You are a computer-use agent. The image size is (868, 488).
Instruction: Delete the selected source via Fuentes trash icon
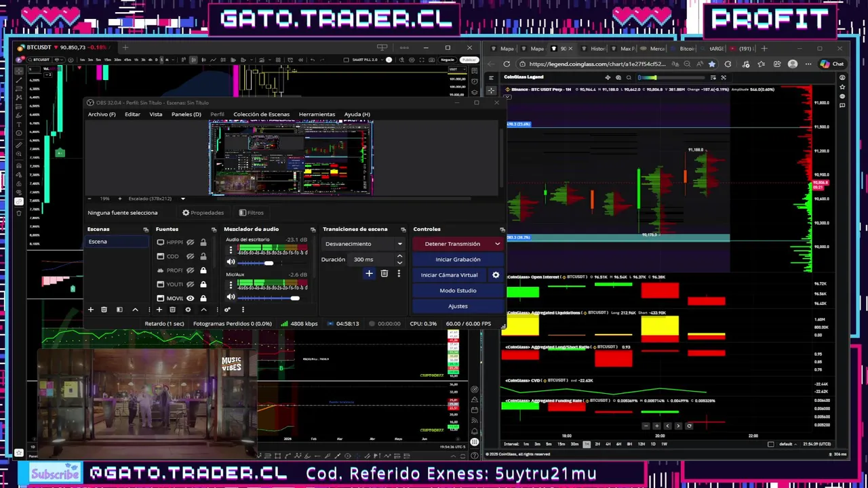pyautogui.click(x=172, y=310)
